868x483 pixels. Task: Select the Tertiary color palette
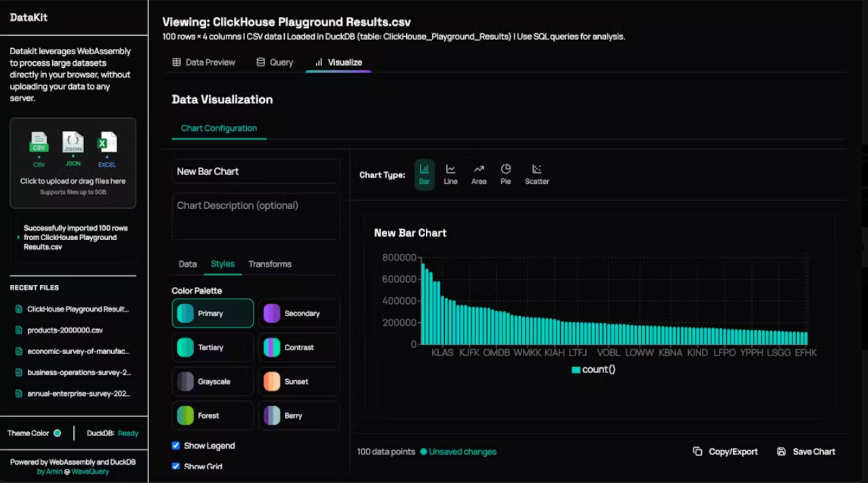click(x=213, y=347)
